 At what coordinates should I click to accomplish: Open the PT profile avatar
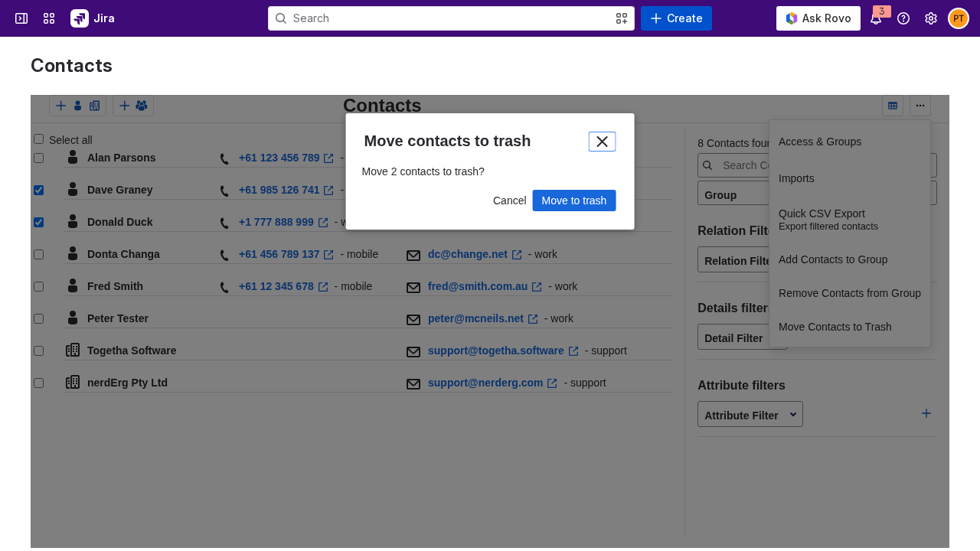(959, 18)
